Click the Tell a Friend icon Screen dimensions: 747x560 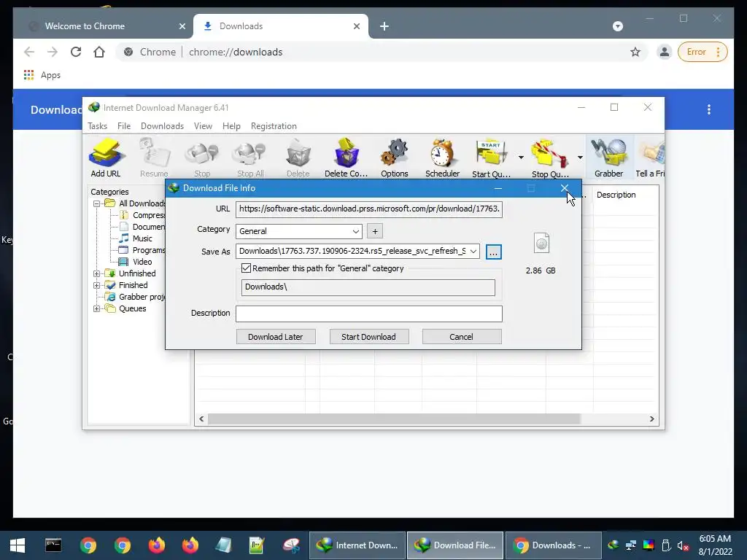coord(650,157)
